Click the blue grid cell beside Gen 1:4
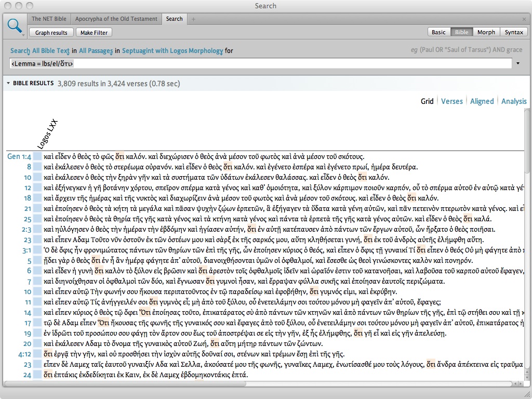 [x=37, y=156]
